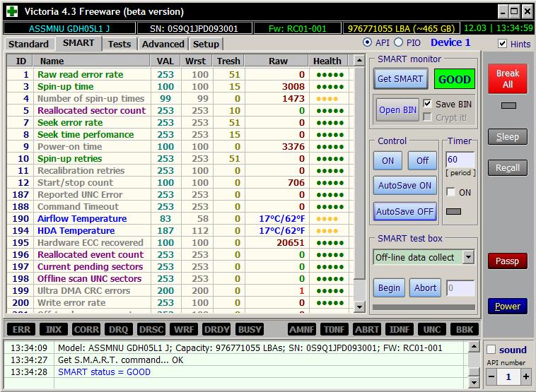Click the AMNF error indicator
Image resolution: width=536 pixels, height=392 pixels.
[x=301, y=330]
